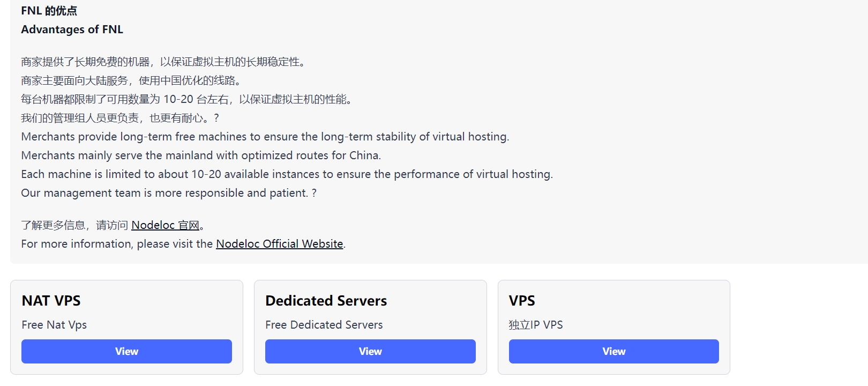868x386 pixels.
Task: Follow the Nodeloc Official Website link
Action: tap(279, 244)
